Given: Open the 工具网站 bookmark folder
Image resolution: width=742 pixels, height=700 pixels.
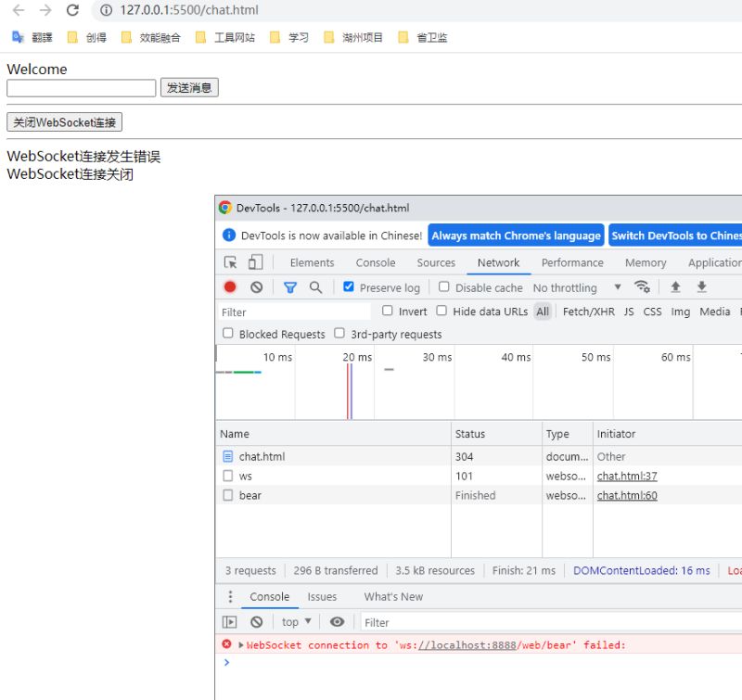Looking at the screenshot, I should click(225, 37).
